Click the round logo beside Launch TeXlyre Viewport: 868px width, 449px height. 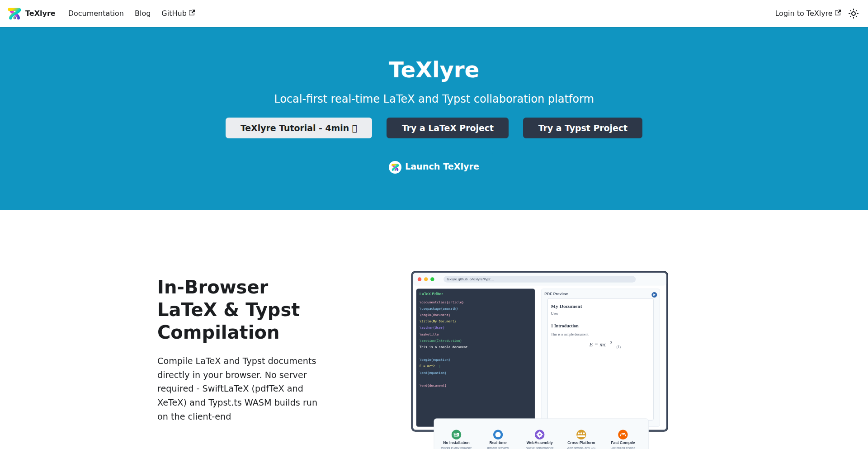pyautogui.click(x=395, y=167)
